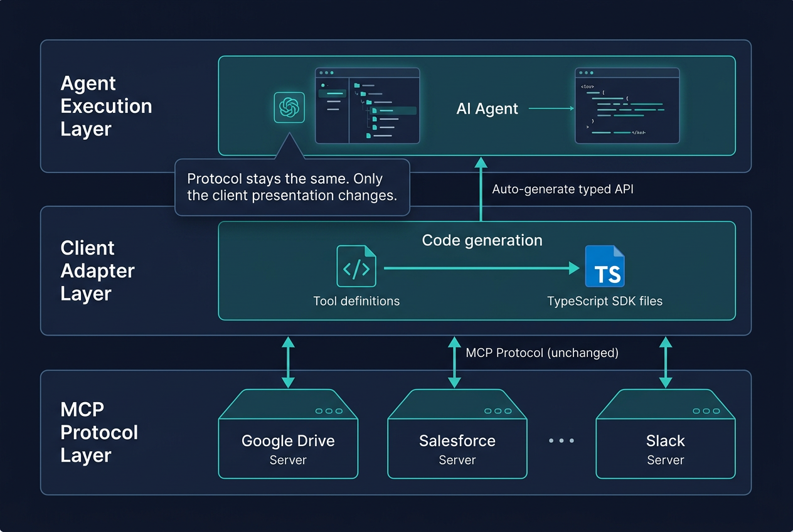Click the TypeScript TS file icon
793x532 pixels.
click(605, 267)
